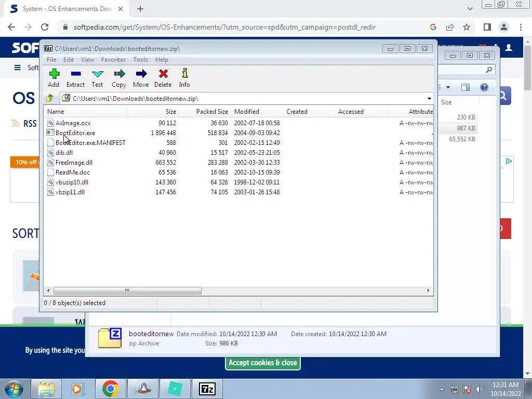
Task: Open 7-Zip File menu
Action: (51, 60)
